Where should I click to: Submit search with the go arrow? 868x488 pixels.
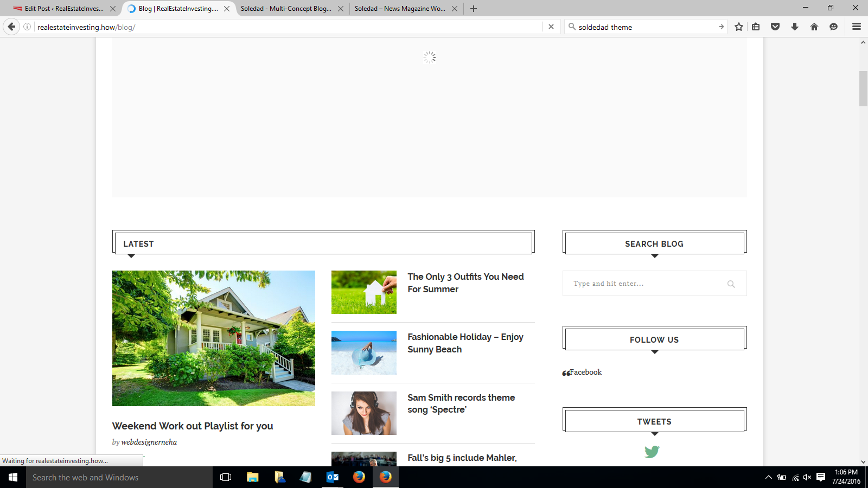721,27
